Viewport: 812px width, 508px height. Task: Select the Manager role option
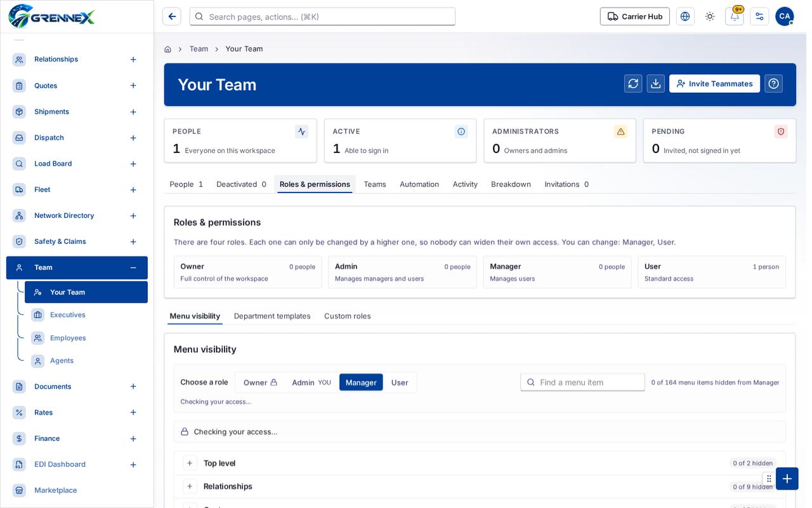point(361,382)
